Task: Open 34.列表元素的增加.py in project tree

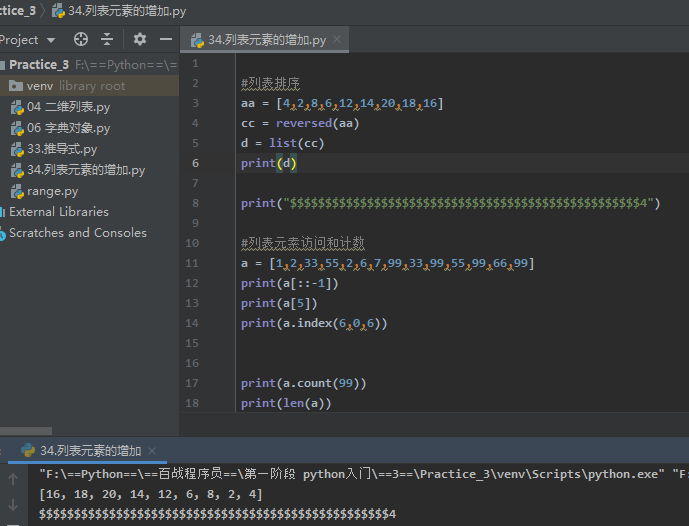Action: 86,170
